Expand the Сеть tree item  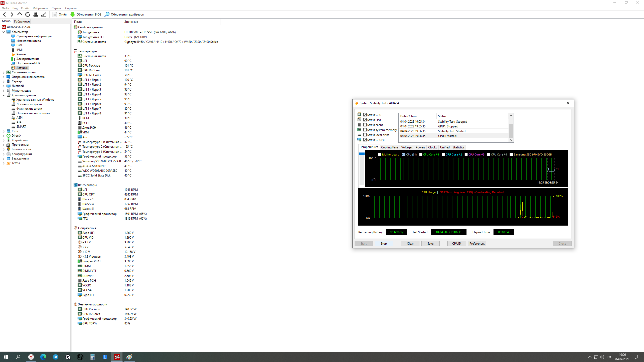coord(4,131)
